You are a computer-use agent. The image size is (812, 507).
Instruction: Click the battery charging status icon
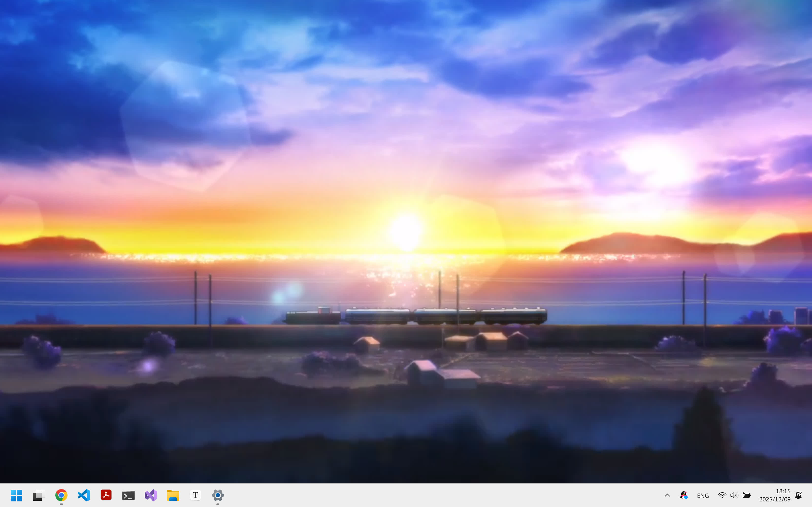point(746,495)
